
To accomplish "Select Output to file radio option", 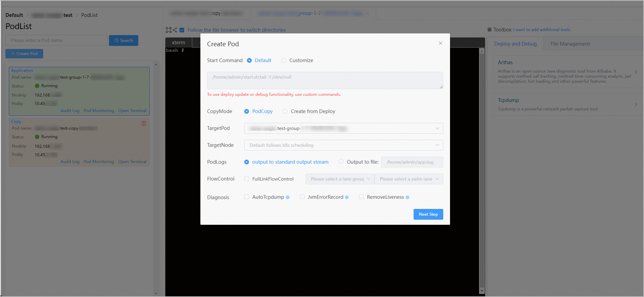I will point(341,162).
